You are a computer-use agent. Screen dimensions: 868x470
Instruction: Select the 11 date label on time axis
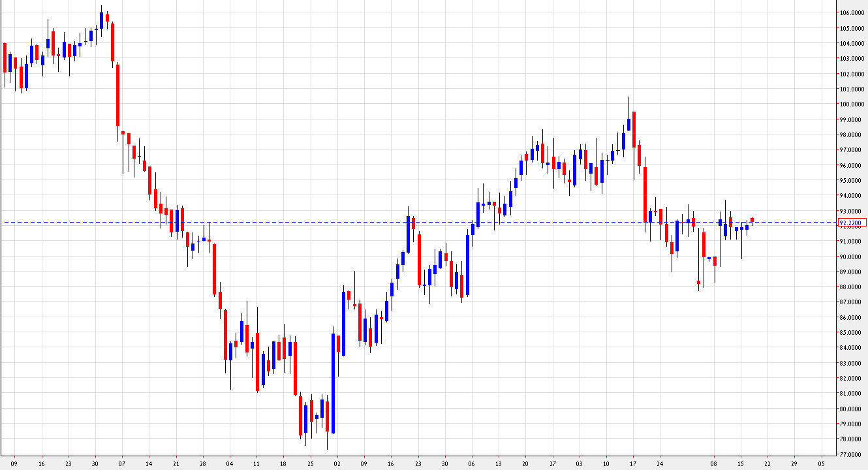[256, 463]
